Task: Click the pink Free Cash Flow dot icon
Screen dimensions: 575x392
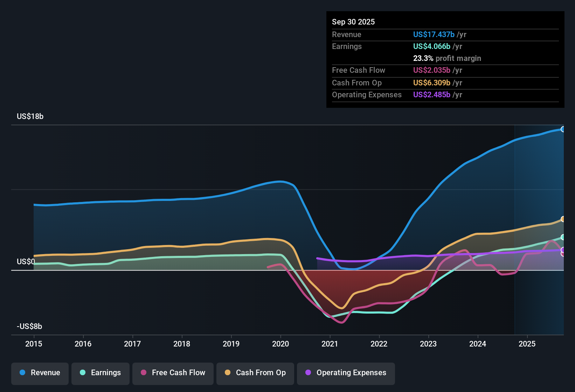Action: (143, 373)
